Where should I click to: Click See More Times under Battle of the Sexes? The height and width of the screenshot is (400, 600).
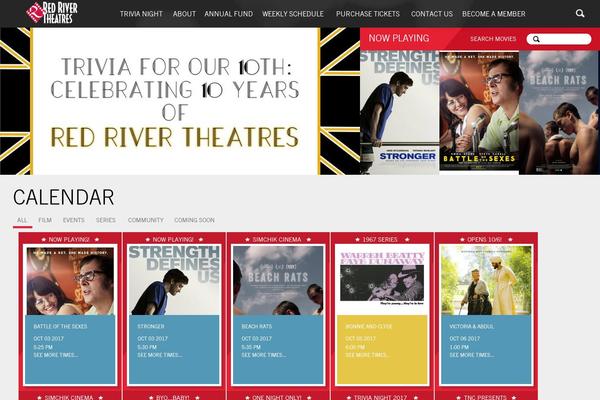pyautogui.click(x=55, y=355)
